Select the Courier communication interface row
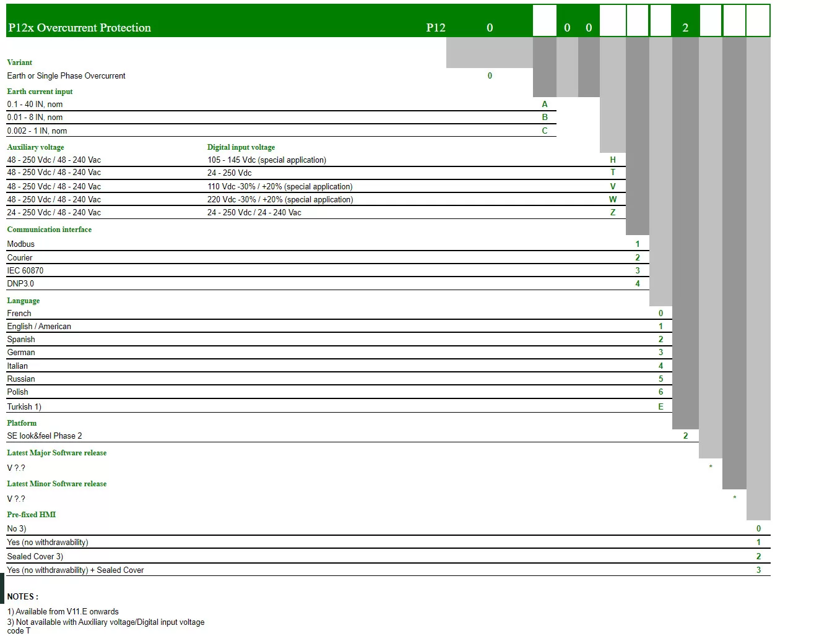The width and height of the screenshot is (840, 636). (x=327, y=257)
